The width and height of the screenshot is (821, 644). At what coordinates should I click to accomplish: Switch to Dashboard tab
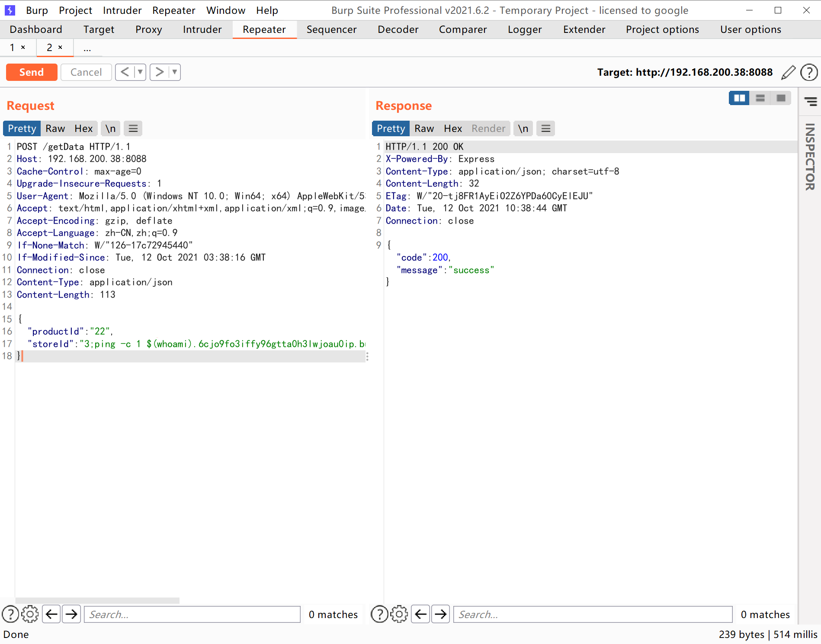[x=36, y=29]
